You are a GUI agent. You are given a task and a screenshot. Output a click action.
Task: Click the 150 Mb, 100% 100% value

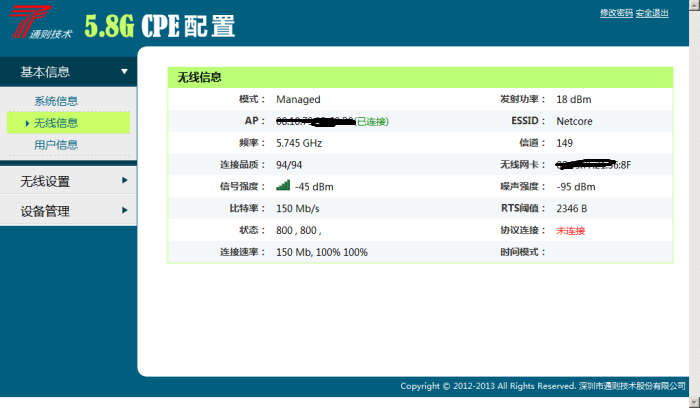[x=322, y=253]
